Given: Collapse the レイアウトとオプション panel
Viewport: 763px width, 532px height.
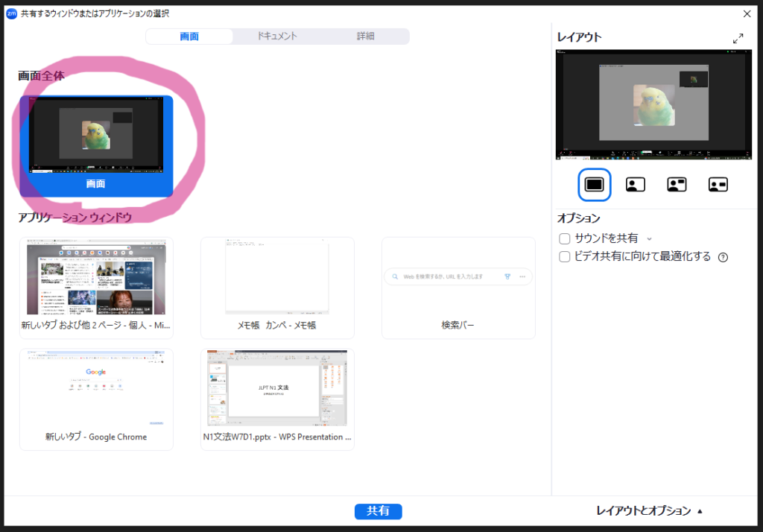Looking at the screenshot, I should pyautogui.click(x=649, y=510).
